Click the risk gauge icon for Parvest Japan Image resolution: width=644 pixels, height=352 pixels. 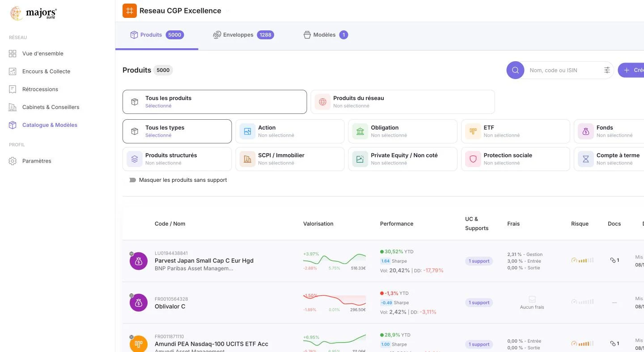coord(574,260)
